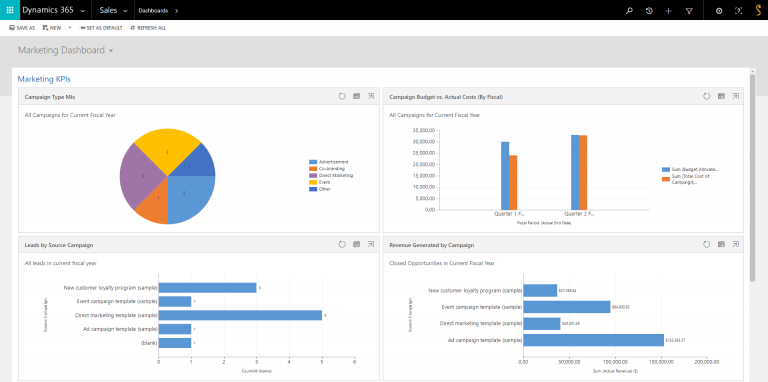Open the app launcher waffle icon
Viewport: 768px width, 382px height.
(10, 10)
